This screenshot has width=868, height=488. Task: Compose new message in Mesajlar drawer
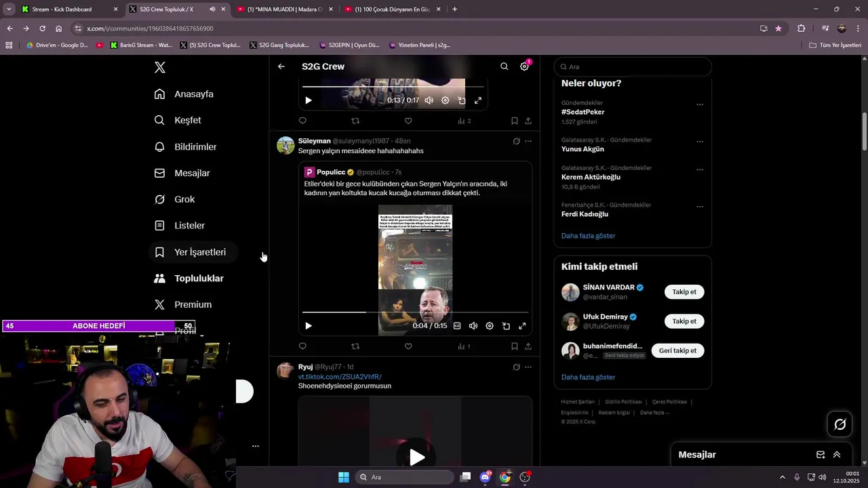821,455
